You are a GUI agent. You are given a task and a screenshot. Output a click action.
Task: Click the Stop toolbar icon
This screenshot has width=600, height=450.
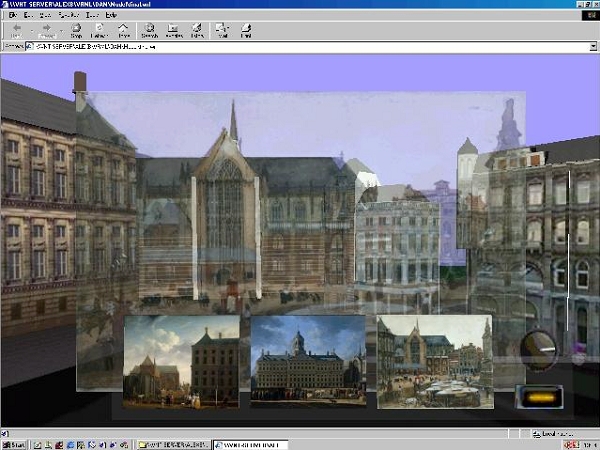click(76, 28)
